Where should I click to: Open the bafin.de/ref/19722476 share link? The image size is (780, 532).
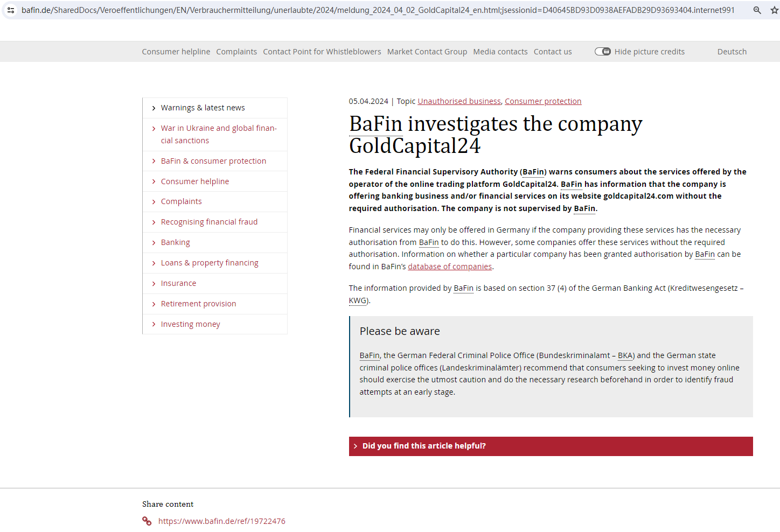coord(222,521)
